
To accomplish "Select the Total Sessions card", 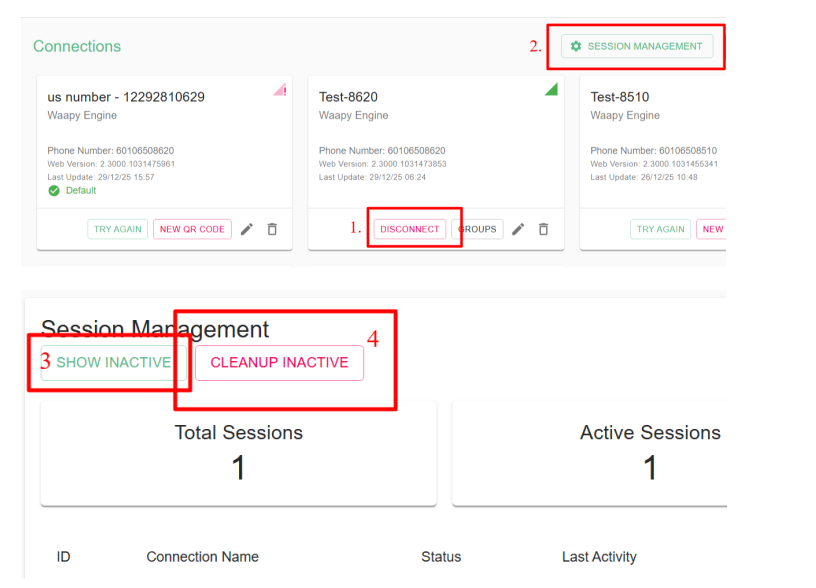I will click(x=238, y=453).
